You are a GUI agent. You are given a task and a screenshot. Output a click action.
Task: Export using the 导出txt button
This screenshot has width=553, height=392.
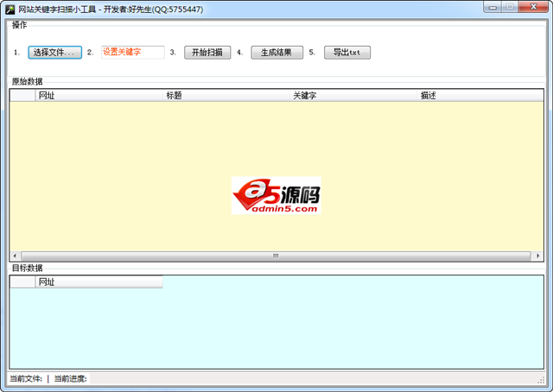pos(347,53)
